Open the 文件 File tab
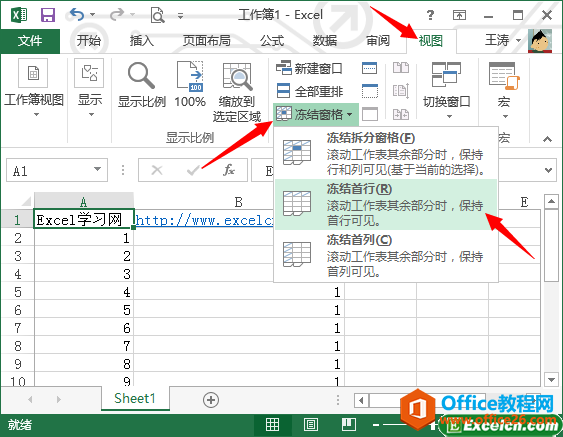This screenshot has height=437, width=563. point(30,41)
